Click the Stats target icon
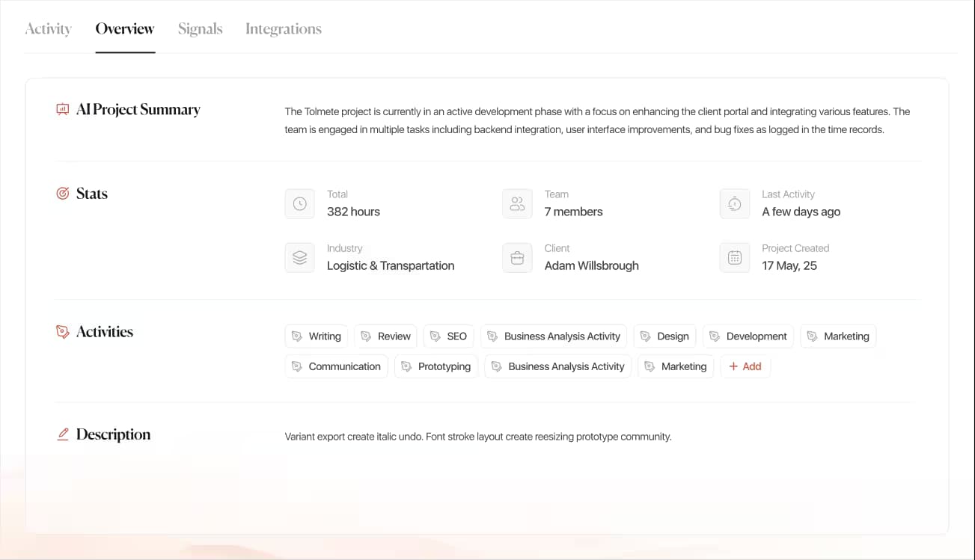 [63, 194]
